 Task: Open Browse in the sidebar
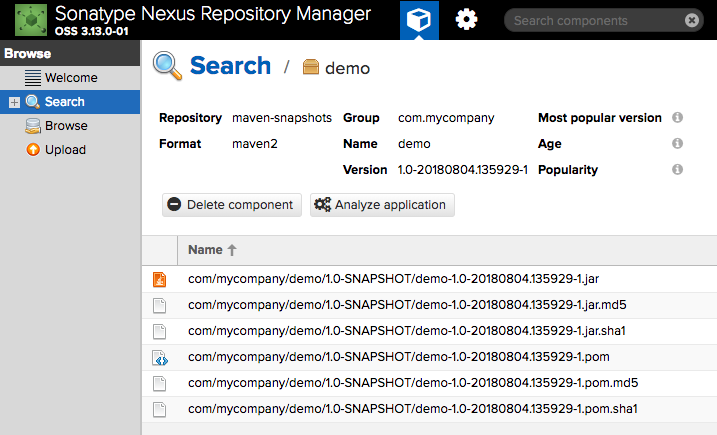click(70, 126)
